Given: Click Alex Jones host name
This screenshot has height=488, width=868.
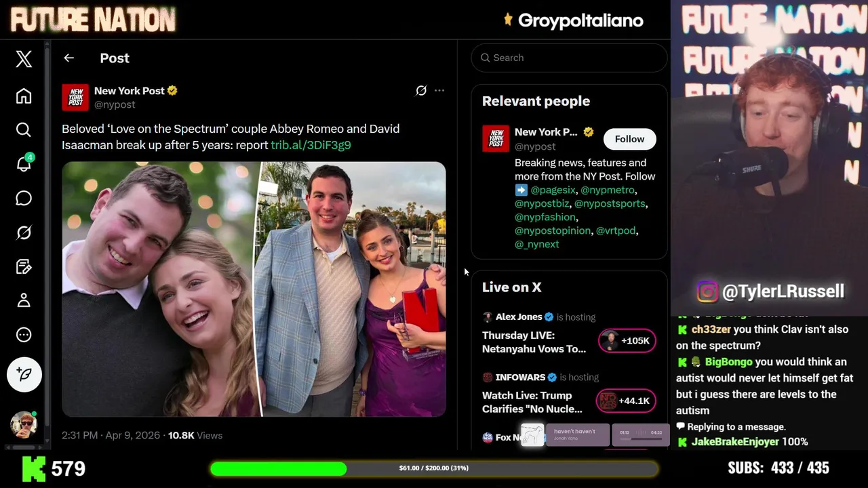Looking at the screenshot, I should tap(519, 317).
